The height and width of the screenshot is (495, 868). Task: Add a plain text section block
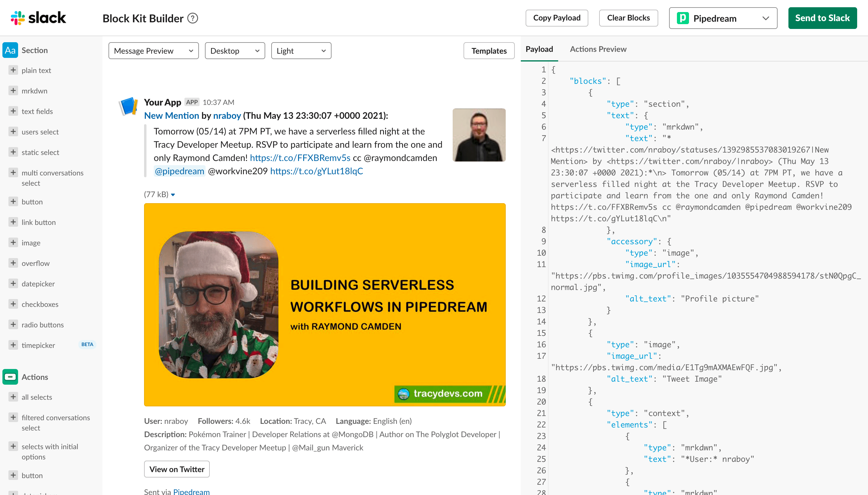click(13, 70)
